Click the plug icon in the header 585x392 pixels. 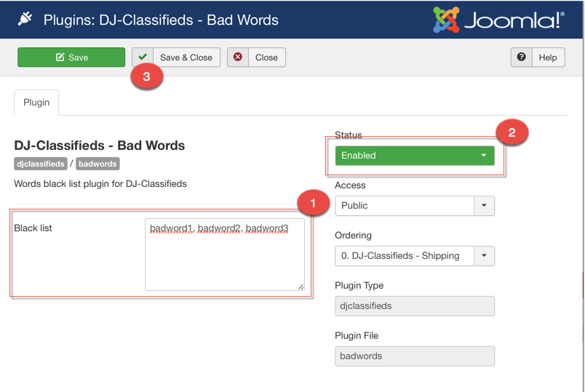[25, 19]
